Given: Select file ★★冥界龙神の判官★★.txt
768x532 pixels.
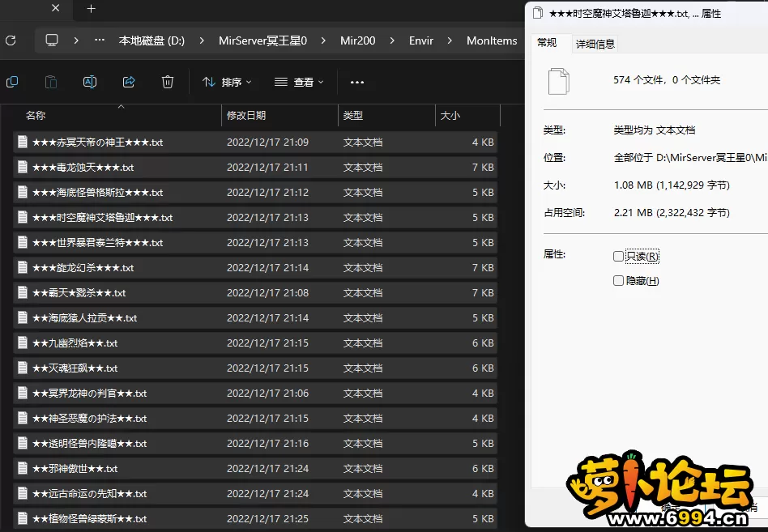Looking at the screenshot, I should (x=255, y=394).
